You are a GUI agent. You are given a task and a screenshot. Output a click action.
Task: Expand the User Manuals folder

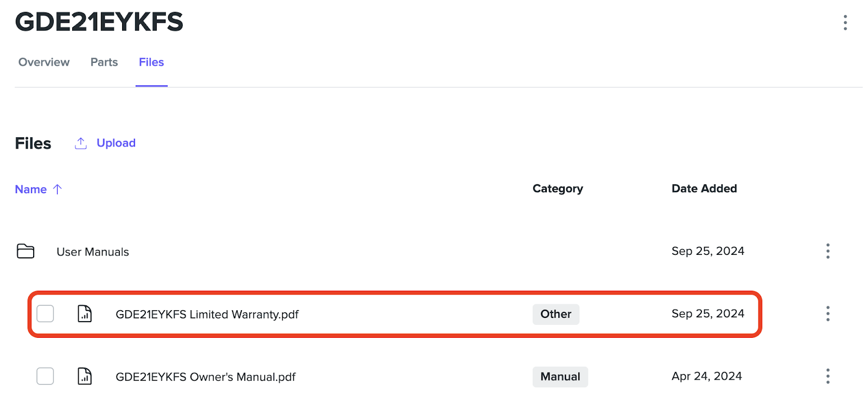coord(93,252)
